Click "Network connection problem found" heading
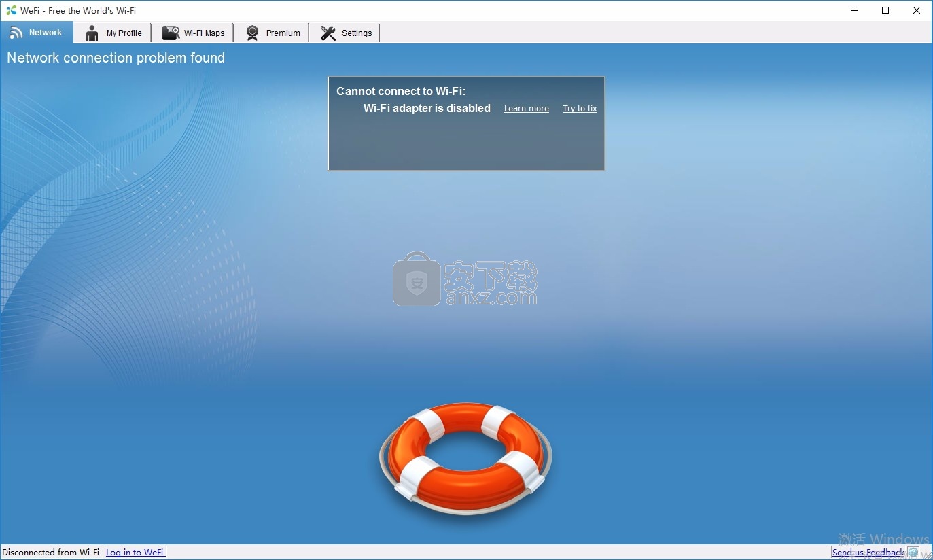 click(116, 58)
